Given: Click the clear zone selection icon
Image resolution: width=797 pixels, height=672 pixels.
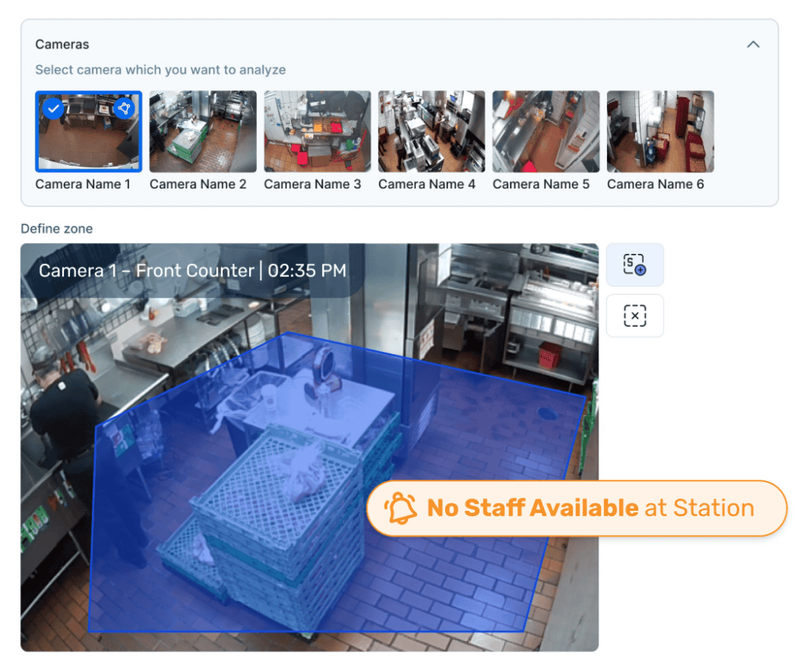Looking at the screenshot, I should pyautogui.click(x=634, y=315).
